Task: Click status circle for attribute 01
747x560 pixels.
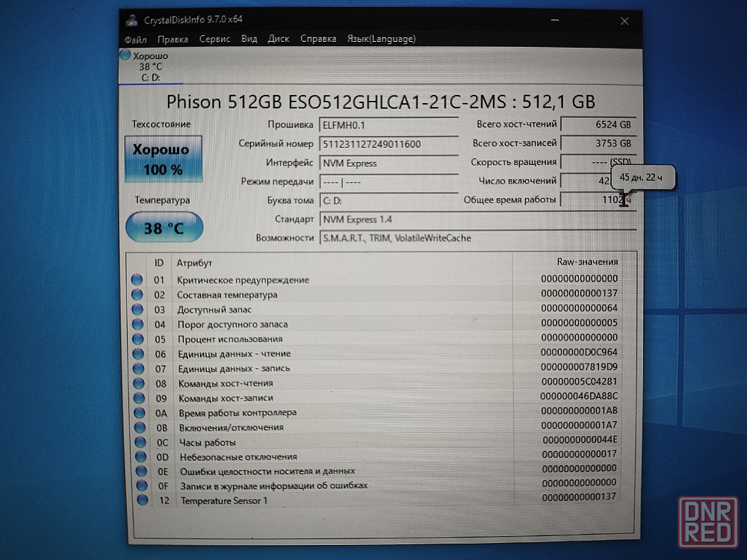Action: pos(137,279)
